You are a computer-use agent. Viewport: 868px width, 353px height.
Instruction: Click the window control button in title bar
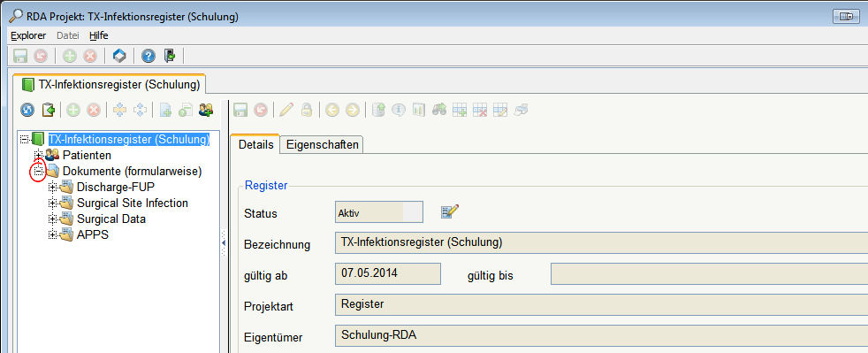tap(846, 17)
